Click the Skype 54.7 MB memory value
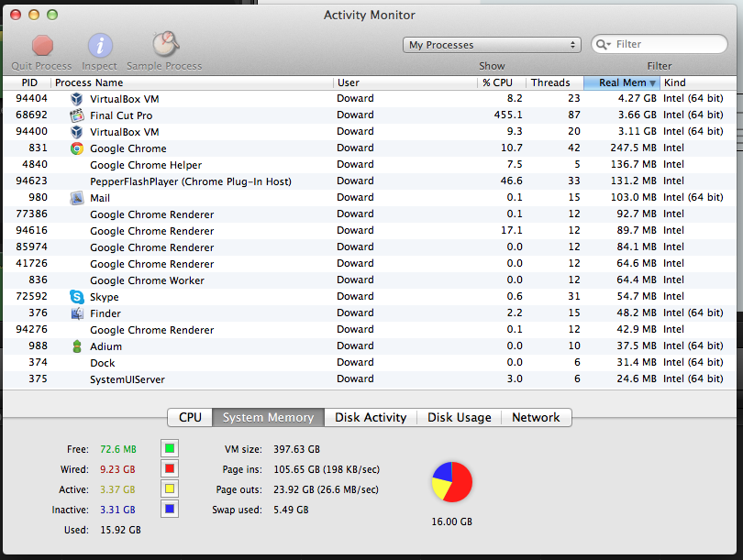Image resolution: width=743 pixels, height=560 pixels. pos(637,296)
